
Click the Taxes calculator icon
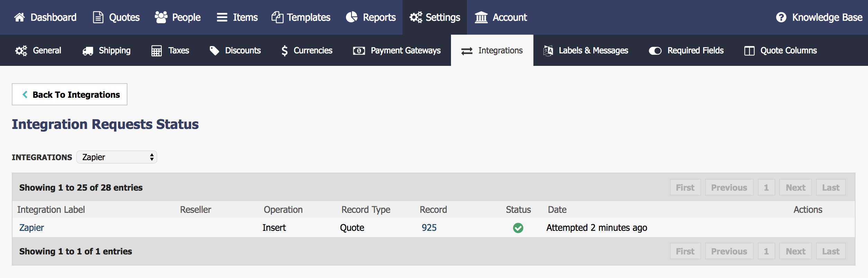point(157,51)
